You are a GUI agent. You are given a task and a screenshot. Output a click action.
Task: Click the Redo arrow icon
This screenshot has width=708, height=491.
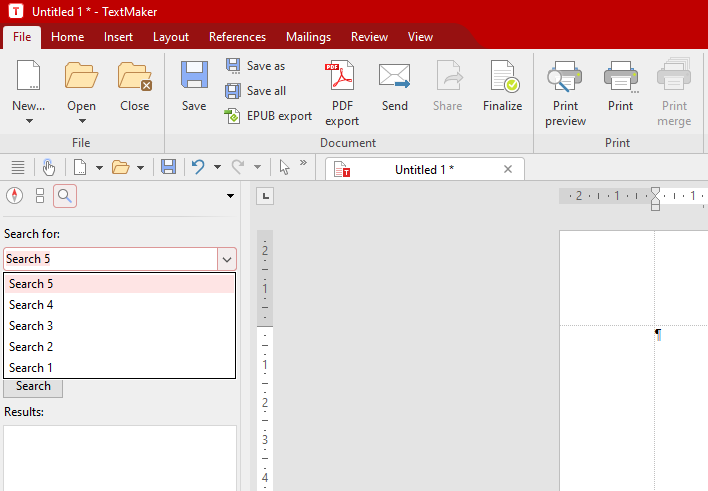click(238, 167)
